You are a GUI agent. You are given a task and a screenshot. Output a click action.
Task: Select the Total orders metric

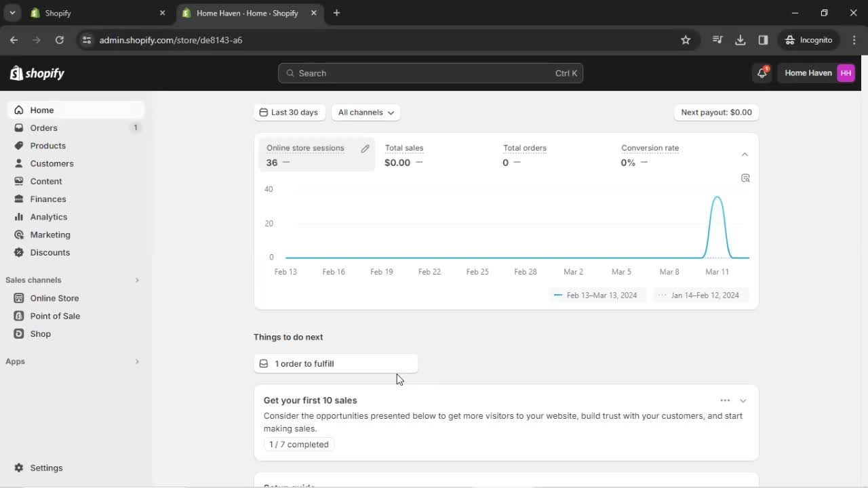point(553,155)
